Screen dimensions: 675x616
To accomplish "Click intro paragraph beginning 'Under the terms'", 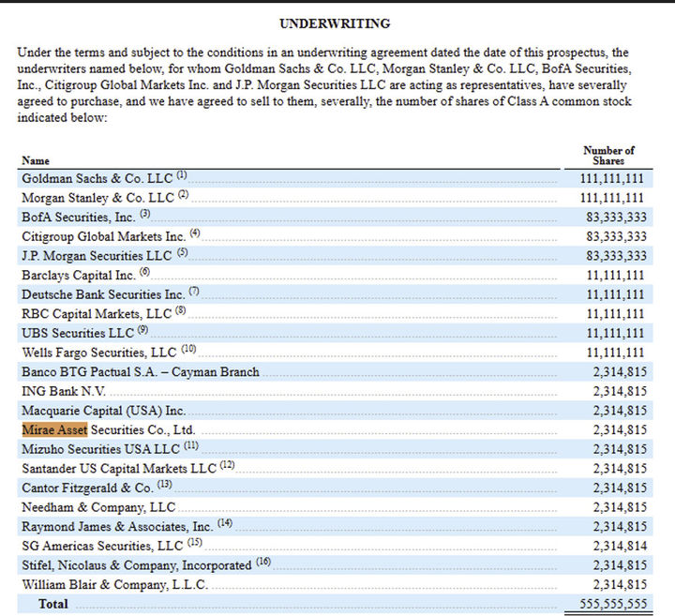I will coord(324,84).
